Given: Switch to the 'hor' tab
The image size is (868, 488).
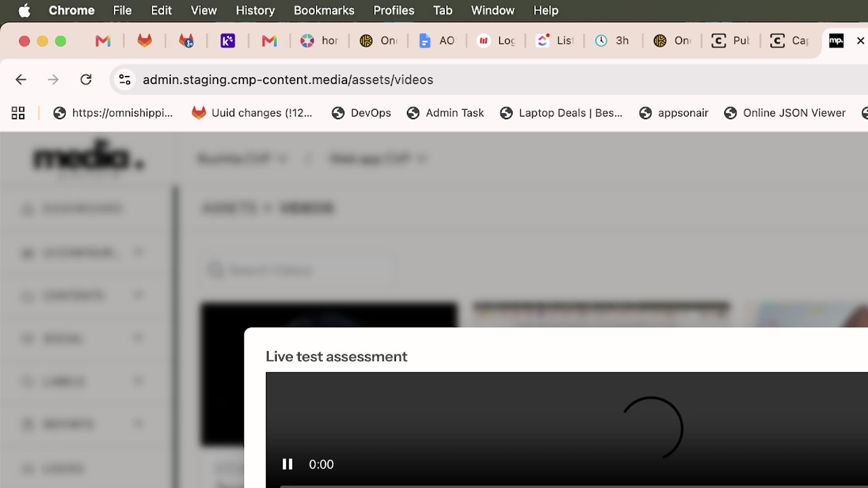Looking at the screenshot, I should 320,41.
